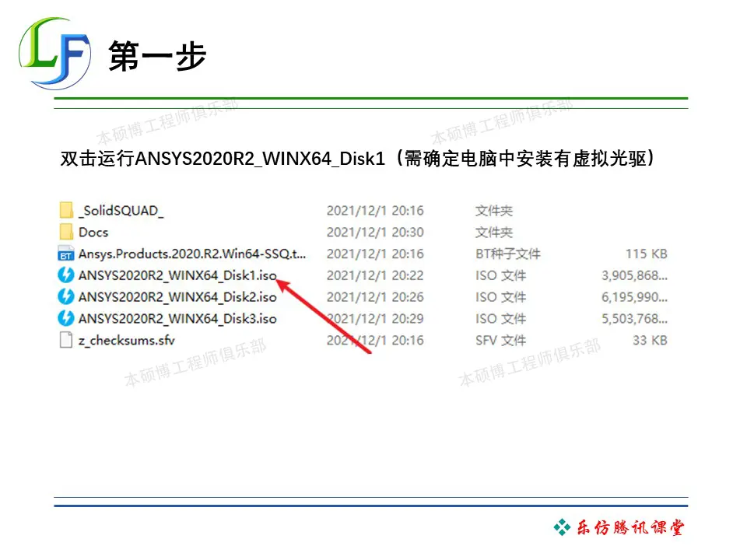Select the ISO 文件 type of Disk3.iso
Viewport: 747px width, 560px height.
(x=500, y=319)
